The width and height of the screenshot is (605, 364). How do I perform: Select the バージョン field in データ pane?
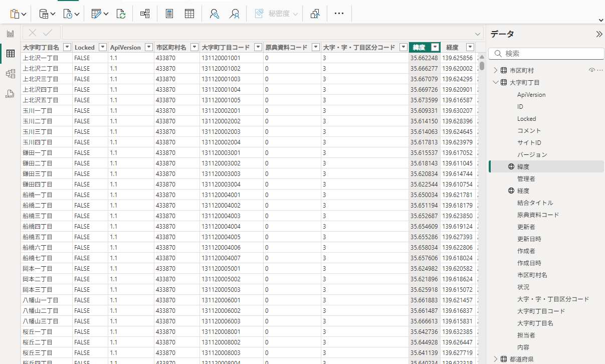[532, 154]
